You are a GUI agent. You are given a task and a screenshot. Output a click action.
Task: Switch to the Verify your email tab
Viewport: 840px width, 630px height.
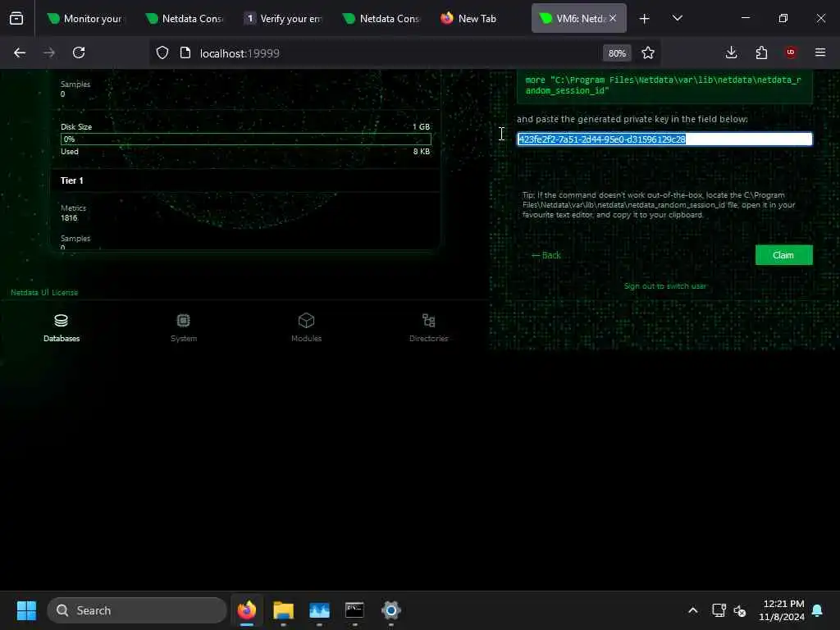(283, 19)
